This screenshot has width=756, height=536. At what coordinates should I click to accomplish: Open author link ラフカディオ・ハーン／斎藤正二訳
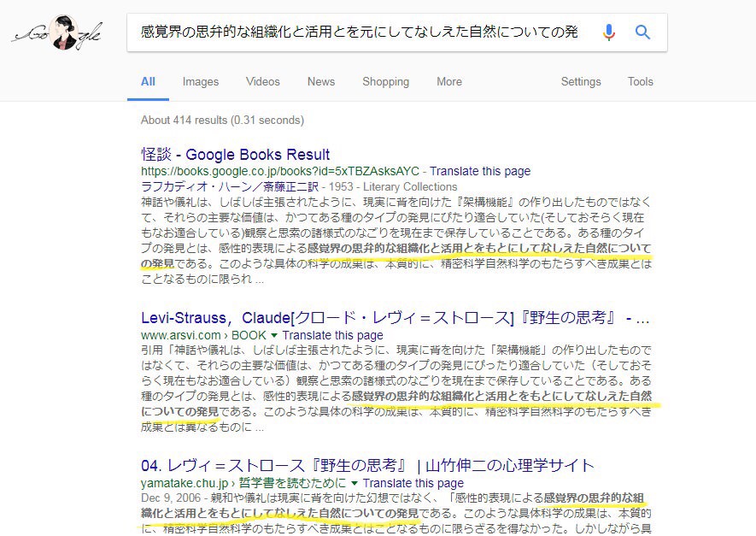pyautogui.click(x=230, y=186)
